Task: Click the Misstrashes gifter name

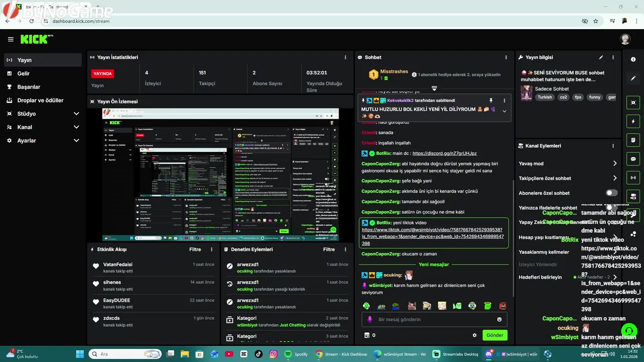Action: [394, 71]
